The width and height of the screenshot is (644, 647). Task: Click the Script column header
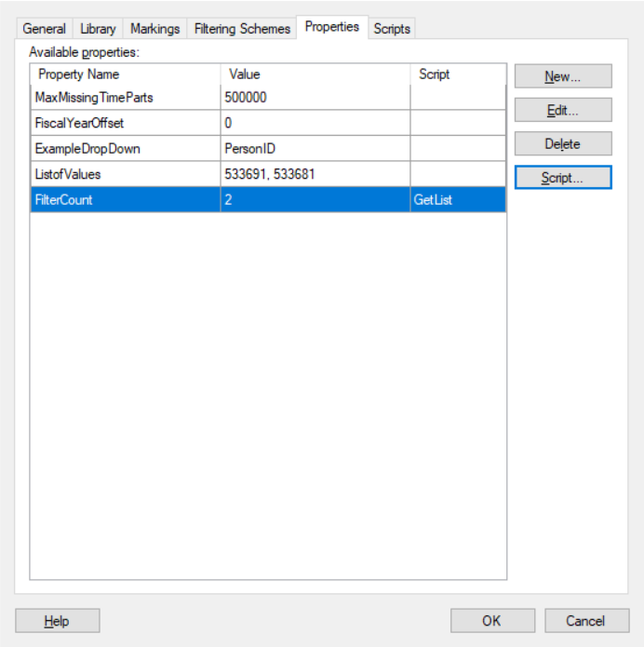click(458, 74)
